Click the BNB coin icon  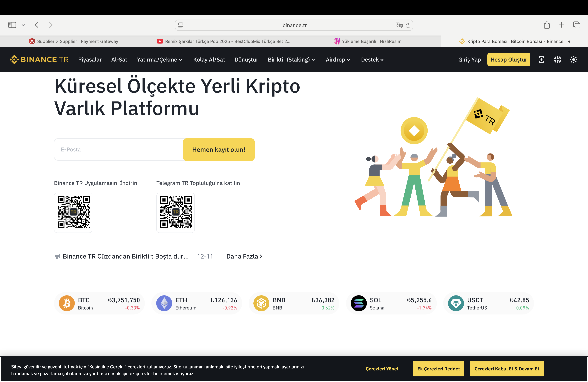(261, 303)
